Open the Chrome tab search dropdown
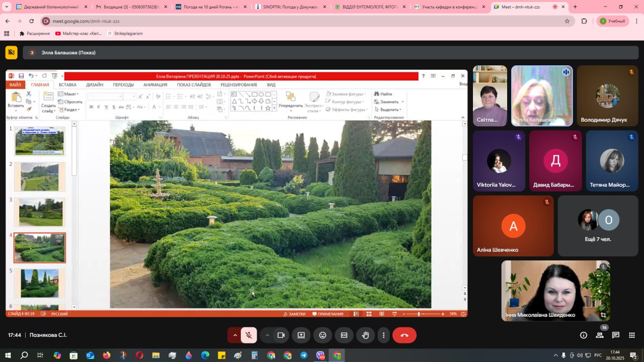 [7, 7]
